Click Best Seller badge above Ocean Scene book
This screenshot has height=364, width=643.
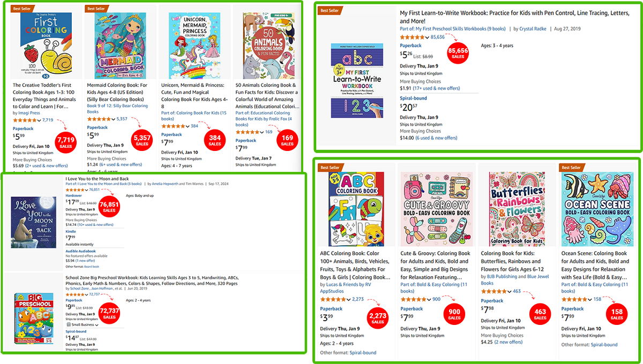click(x=572, y=168)
